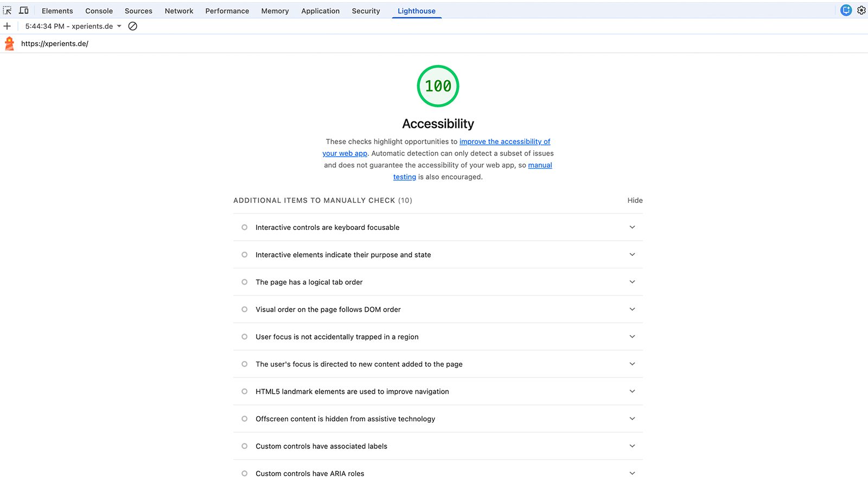Clear all reports with the circle-slash icon

132,26
